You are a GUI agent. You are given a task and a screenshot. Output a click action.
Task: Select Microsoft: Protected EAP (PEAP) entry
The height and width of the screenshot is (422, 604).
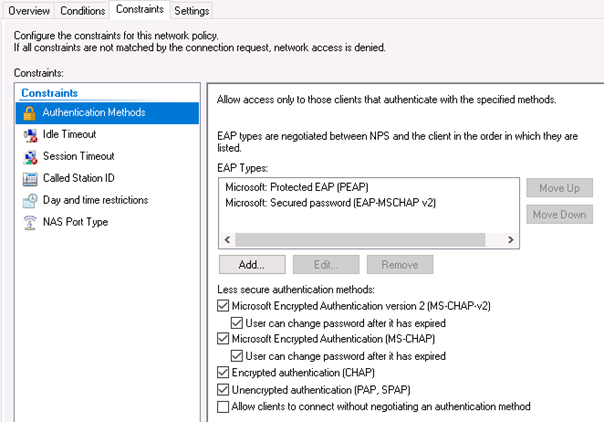coord(297,187)
